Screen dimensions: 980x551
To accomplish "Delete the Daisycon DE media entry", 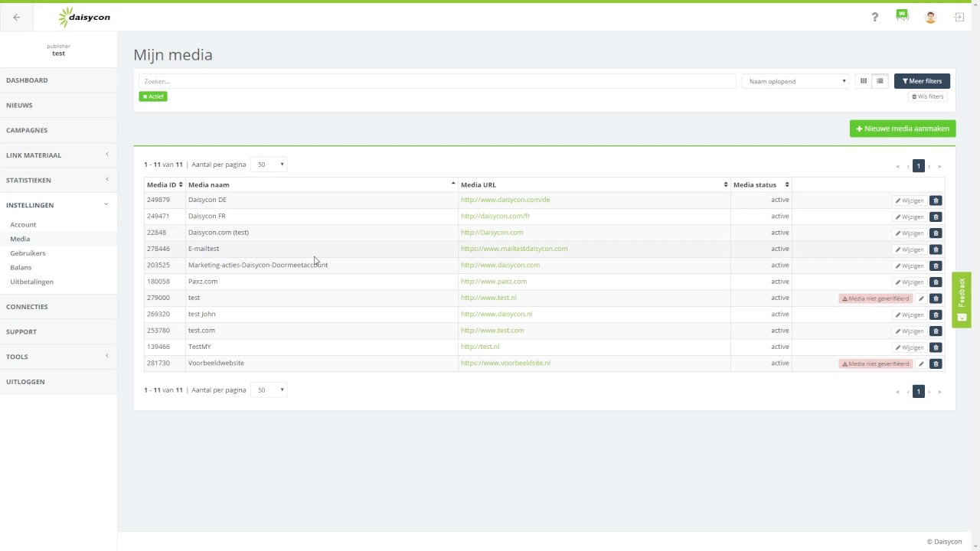I will pyautogui.click(x=936, y=201).
